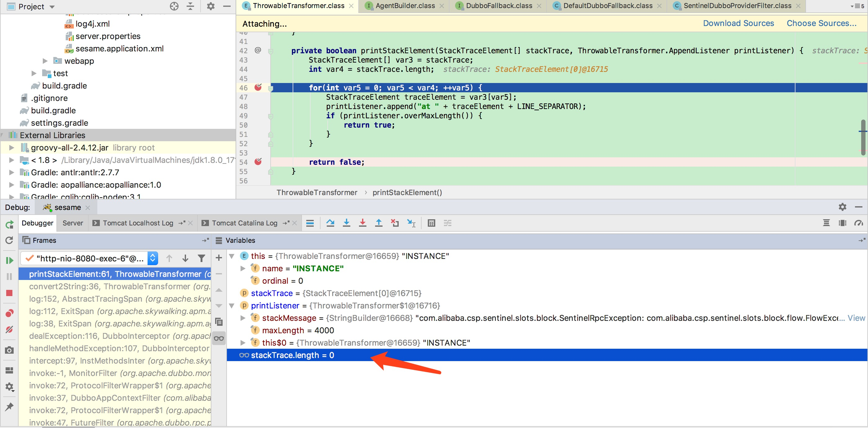Open the Tomcat Catalina Log tab
868x428 pixels.
(244, 223)
